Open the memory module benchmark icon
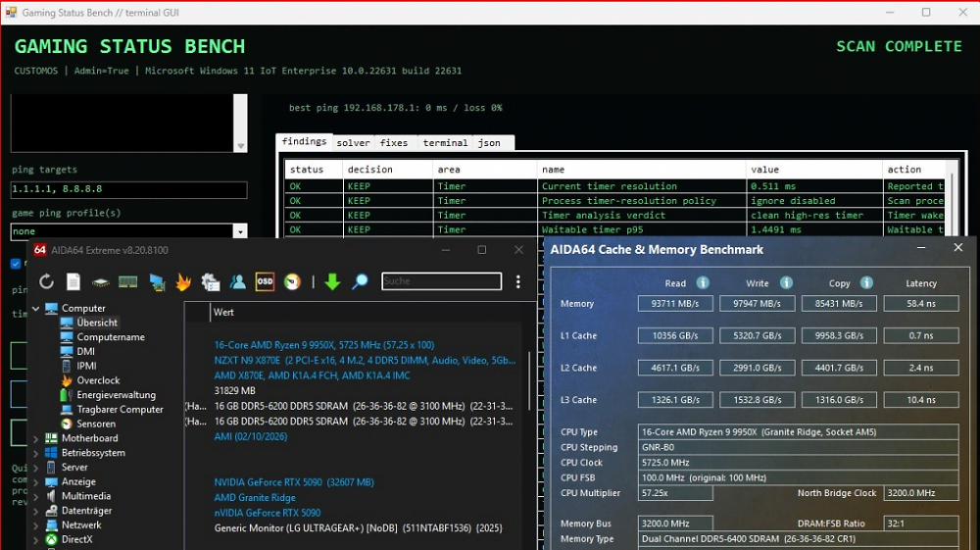 click(x=128, y=282)
